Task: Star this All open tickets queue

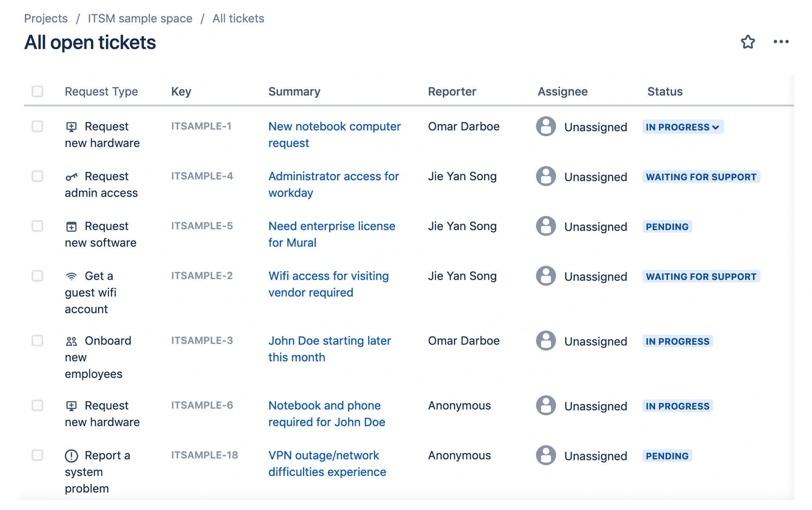Action: [x=747, y=42]
